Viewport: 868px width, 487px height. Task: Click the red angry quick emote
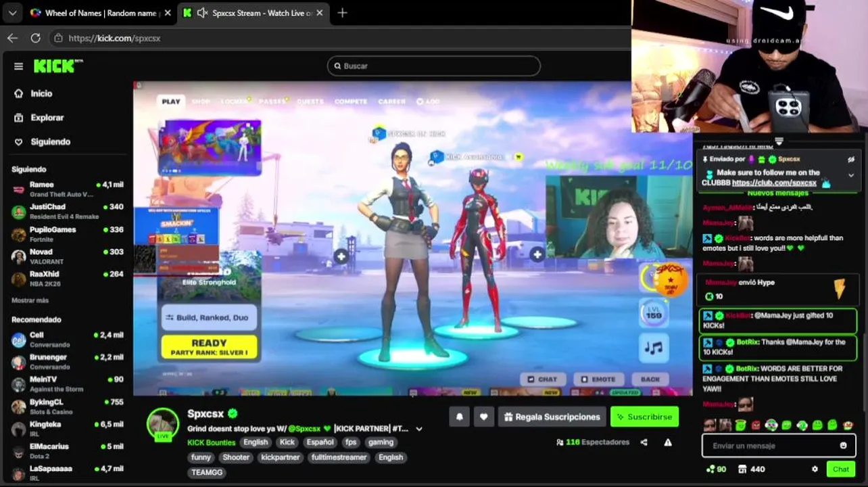point(756,425)
